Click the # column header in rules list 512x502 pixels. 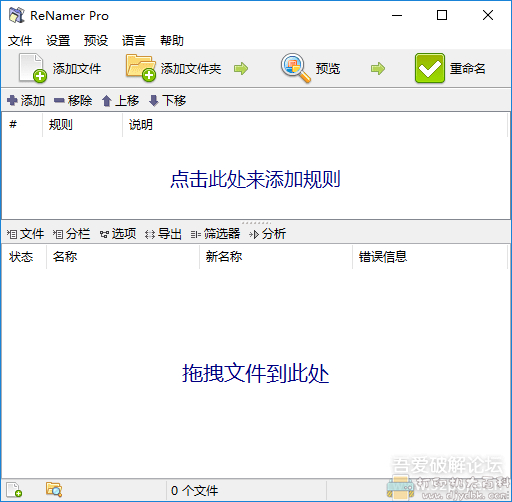click(x=22, y=125)
